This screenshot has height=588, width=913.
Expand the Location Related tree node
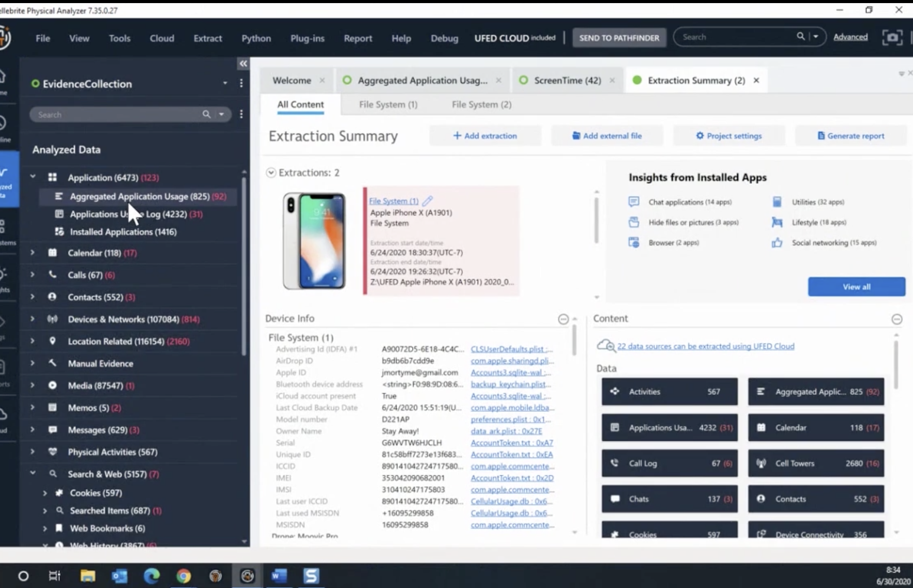[x=33, y=341]
